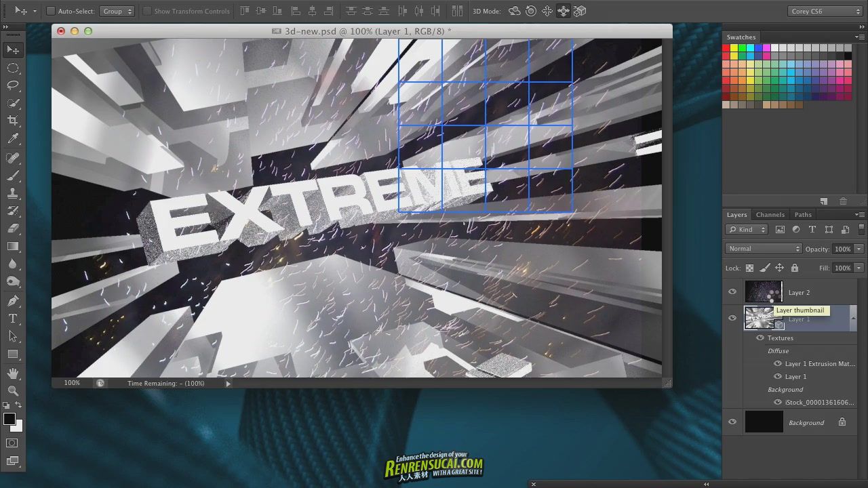Viewport: 868px width, 488px height.
Task: Open the Auto-Select Group dropdown
Action: tap(117, 11)
